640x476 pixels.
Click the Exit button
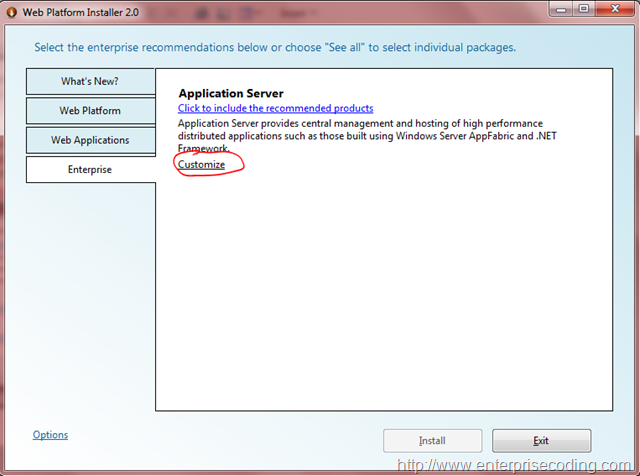tap(542, 440)
